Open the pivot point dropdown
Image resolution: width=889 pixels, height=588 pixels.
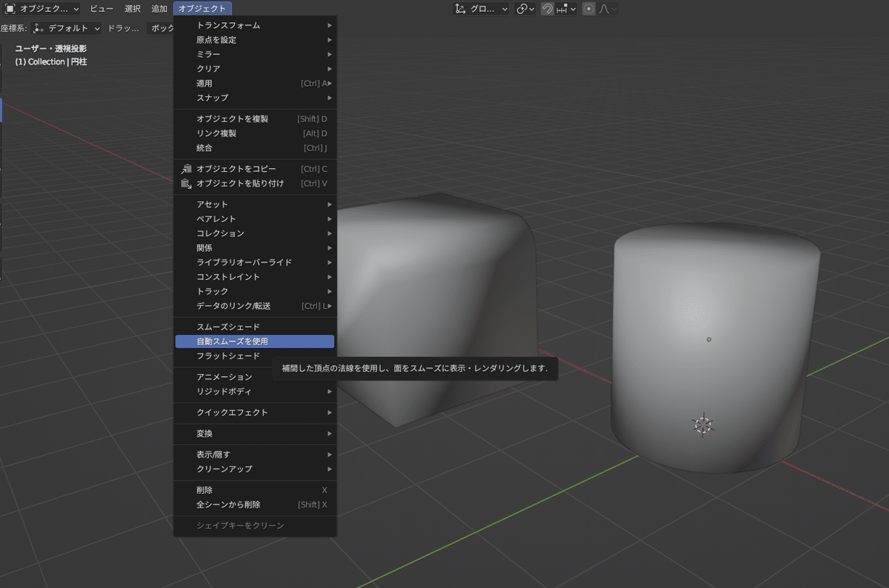[525, 9]
